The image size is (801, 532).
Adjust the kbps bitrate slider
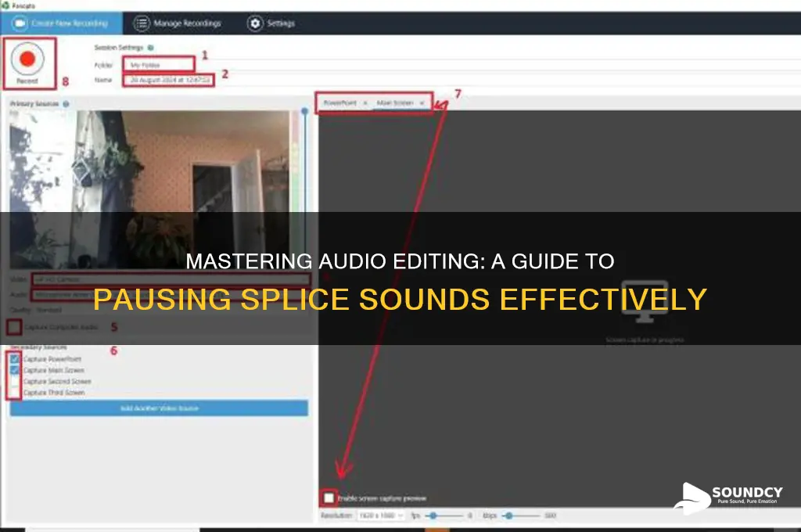pos(521,516)
